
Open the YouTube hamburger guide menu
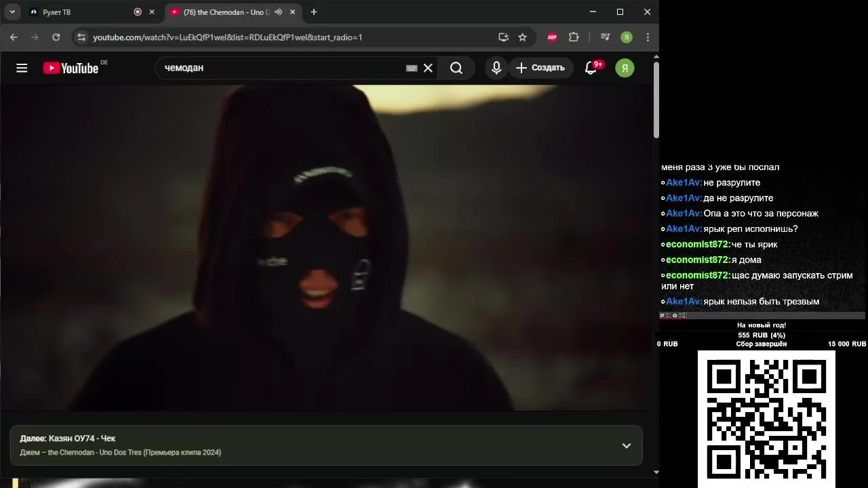(22, 68)
